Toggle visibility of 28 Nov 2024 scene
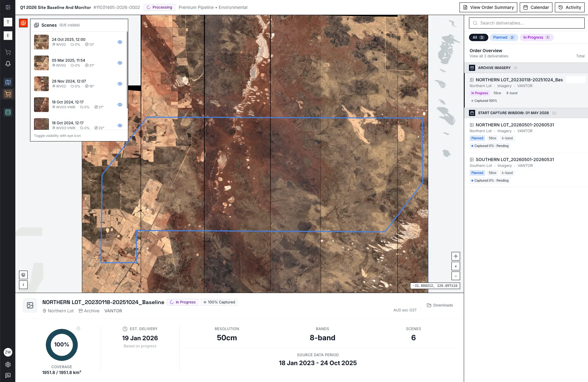 point(120,84)
